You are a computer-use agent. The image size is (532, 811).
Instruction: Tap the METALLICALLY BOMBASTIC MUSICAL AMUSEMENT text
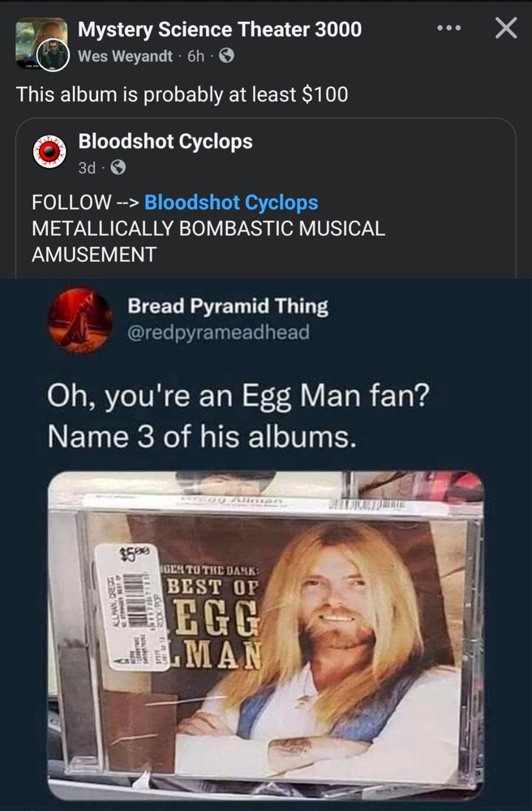coord(208,240)
